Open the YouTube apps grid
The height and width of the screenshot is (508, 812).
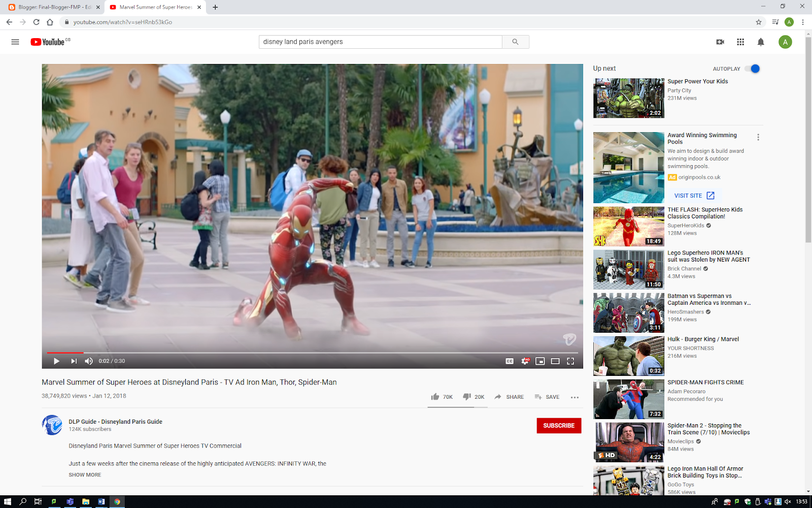(740, 42)
